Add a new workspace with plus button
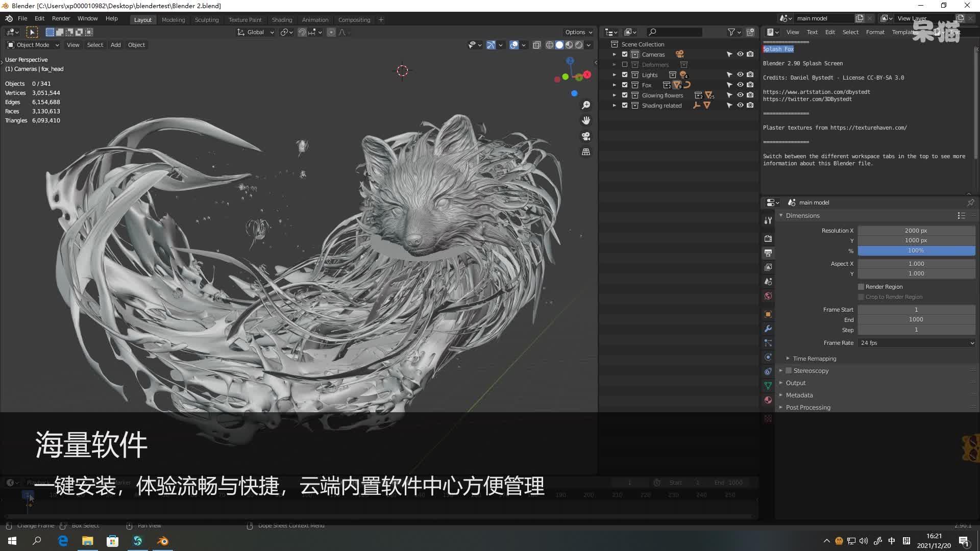The height and width of the screenshot is (551, 980). click(x=381, y=20)
